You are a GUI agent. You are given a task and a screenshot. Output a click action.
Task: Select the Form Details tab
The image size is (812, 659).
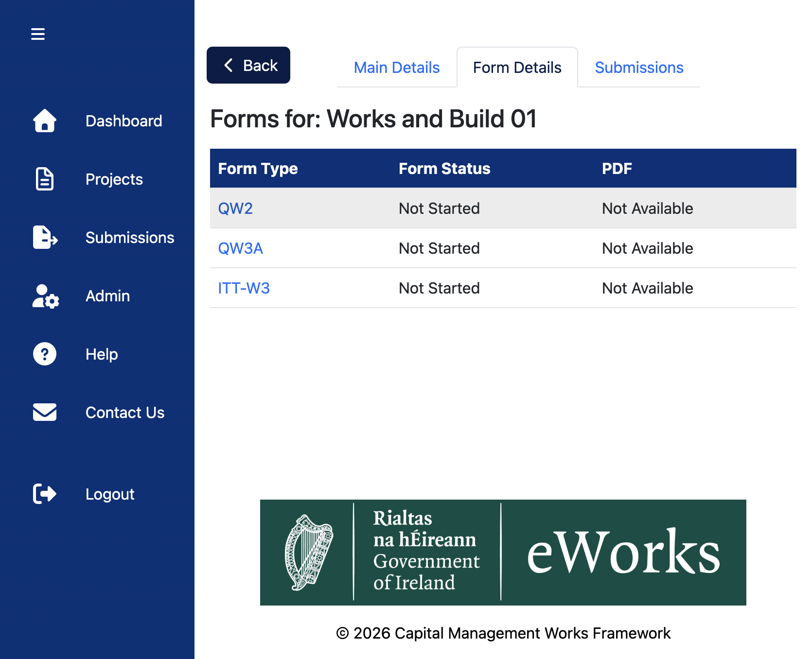pyautogui.click(x=517, y=68)
